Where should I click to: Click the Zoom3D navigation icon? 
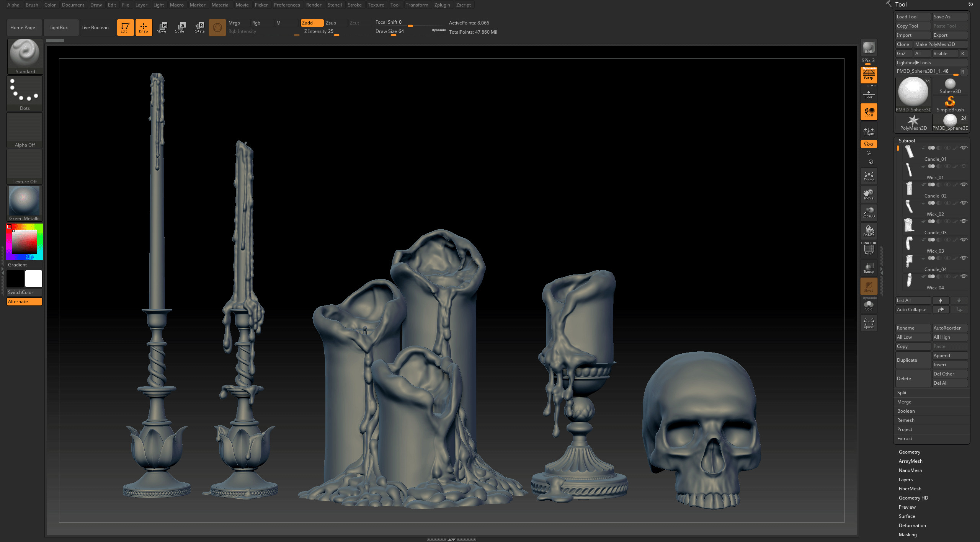pos(869,212)
